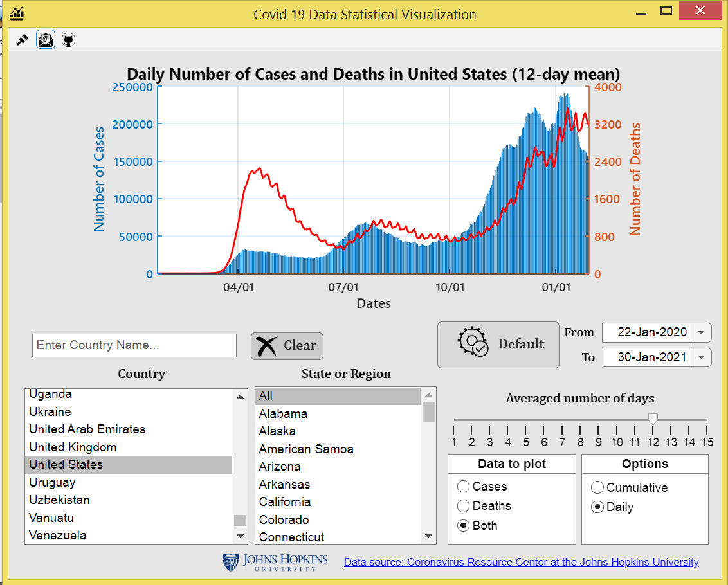Click the Default button
Screen dimensions: 728x585
coord(498,345)
